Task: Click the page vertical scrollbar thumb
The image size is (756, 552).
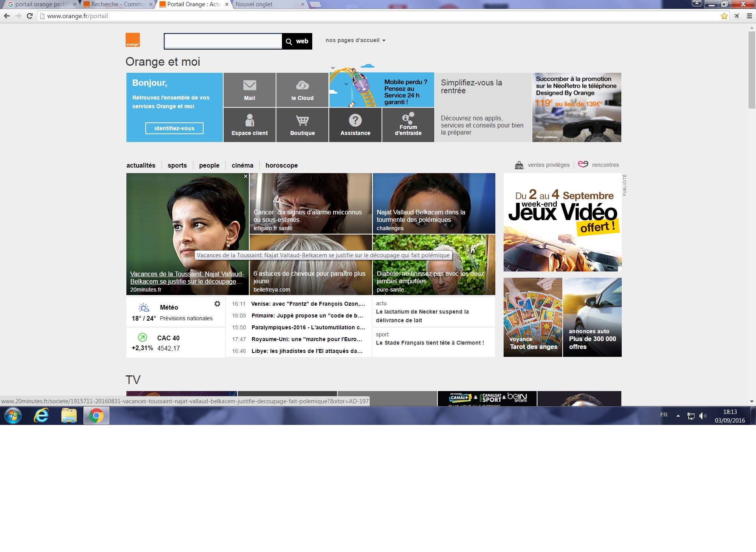Action: pos(752,71)
